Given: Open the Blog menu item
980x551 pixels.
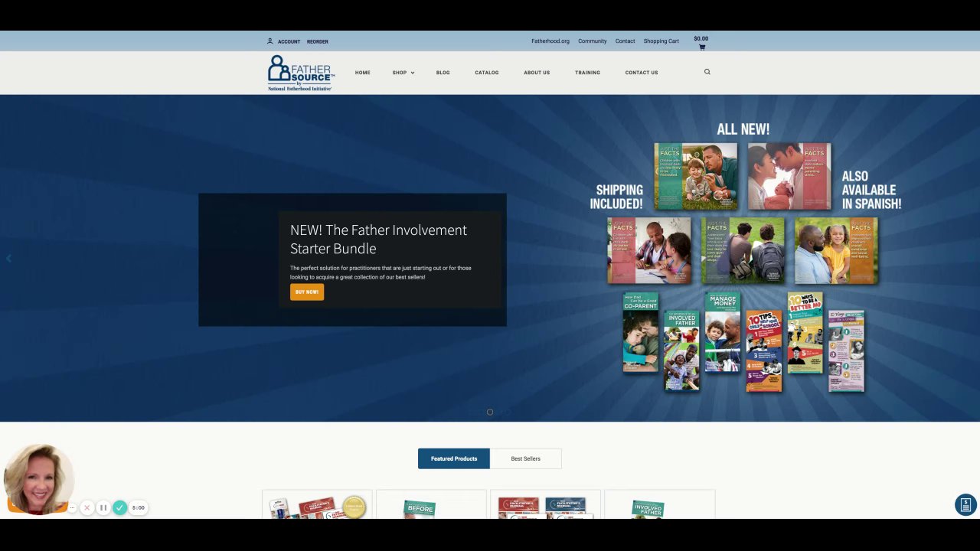Looking at the screenshot, I should pos(443,73).
